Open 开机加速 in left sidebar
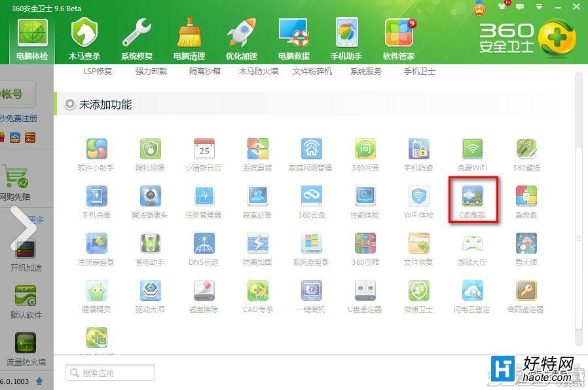 coord(26,256)
